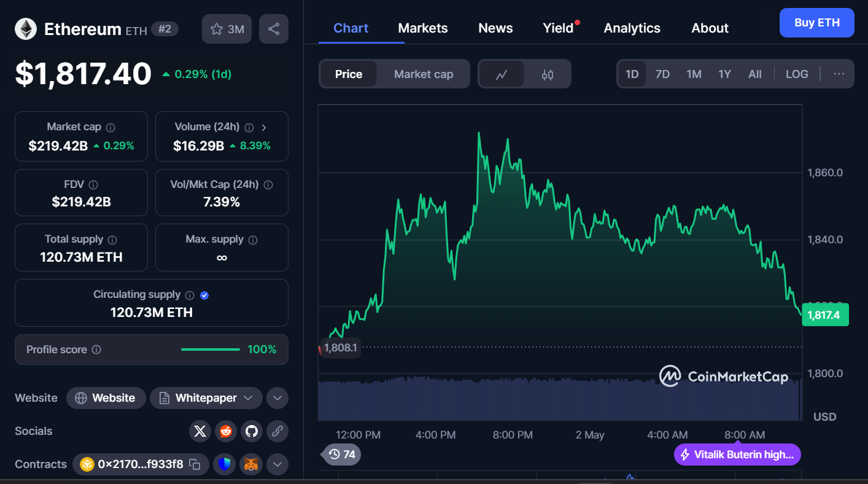Open the Whitepaper dropdown

pos(206,398)
